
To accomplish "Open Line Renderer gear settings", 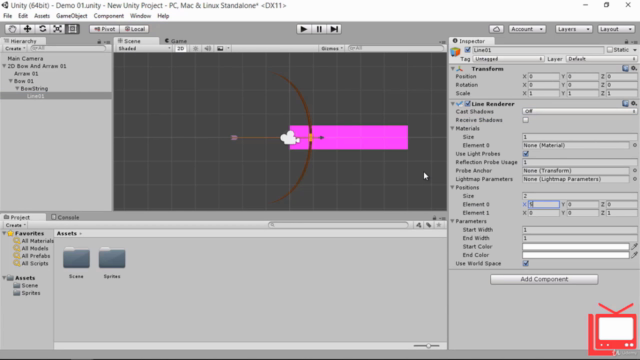I will click(x=633, y=104).
